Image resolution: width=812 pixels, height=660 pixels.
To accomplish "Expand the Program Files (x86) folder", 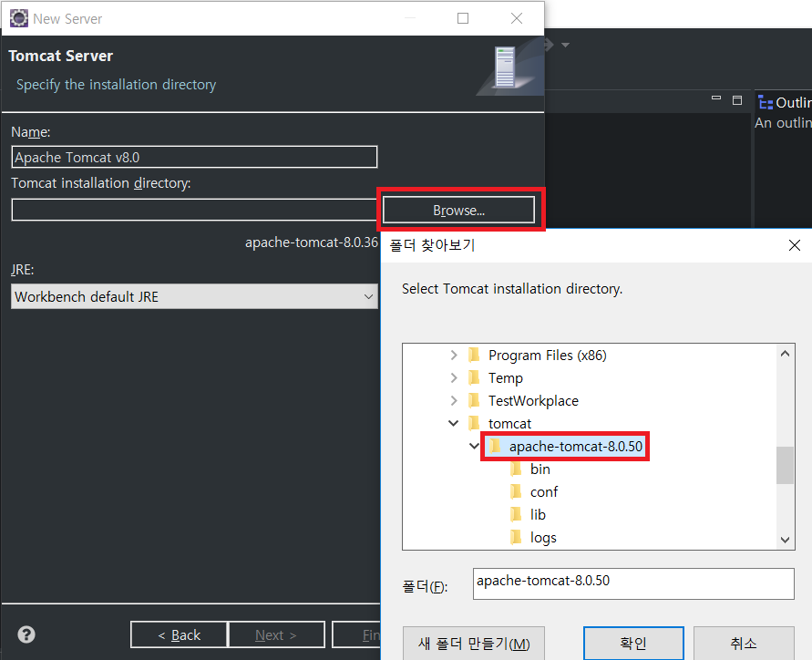I will [454, 355].
